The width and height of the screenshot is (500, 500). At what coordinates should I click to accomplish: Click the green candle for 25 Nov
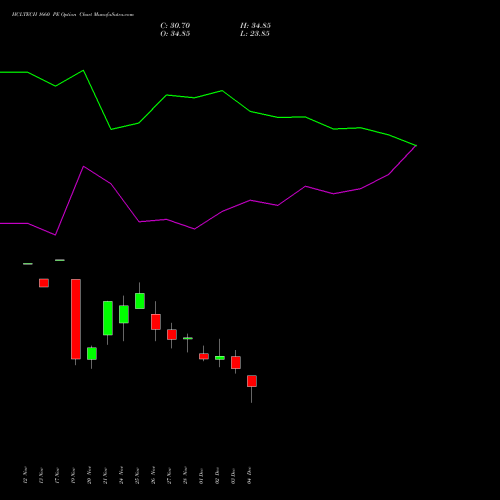140,301
